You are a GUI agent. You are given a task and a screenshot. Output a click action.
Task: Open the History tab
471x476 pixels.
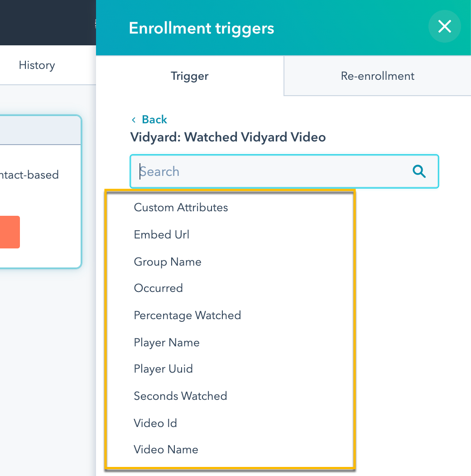click(x=37, y=65)
